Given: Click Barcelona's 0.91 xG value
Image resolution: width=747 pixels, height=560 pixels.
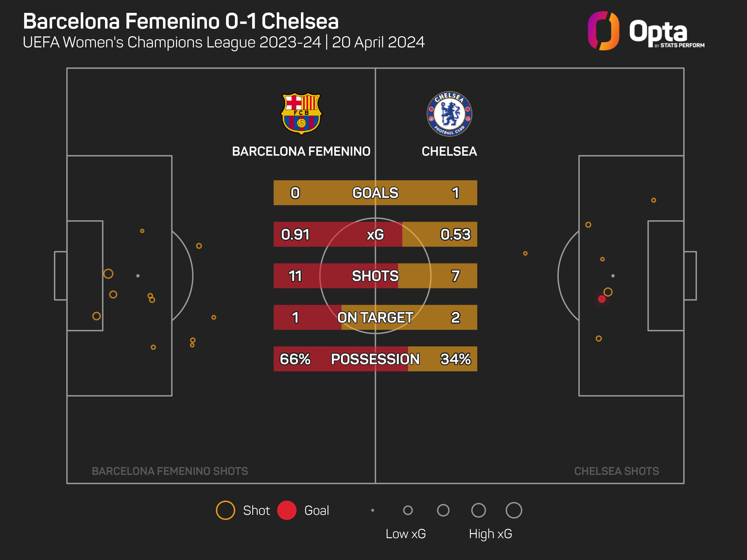Looking at the screenshot, I should [295, 234].
